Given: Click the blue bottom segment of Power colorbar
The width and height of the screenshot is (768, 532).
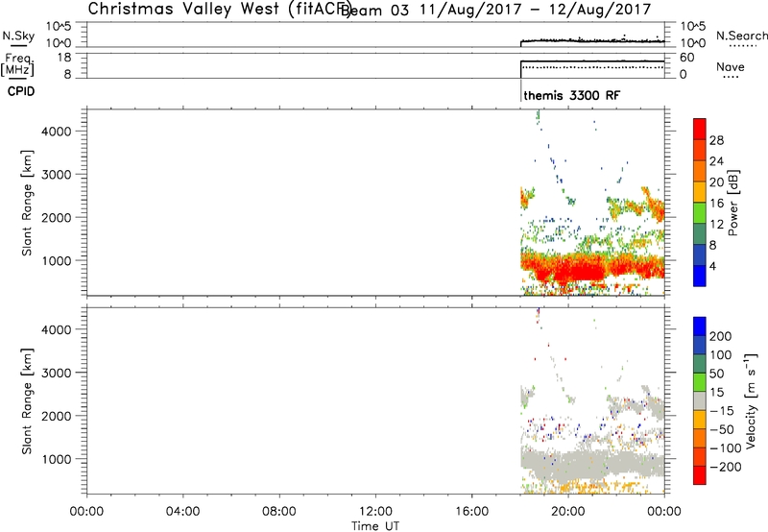Looking at the screenshot, I should pos(700,276).
